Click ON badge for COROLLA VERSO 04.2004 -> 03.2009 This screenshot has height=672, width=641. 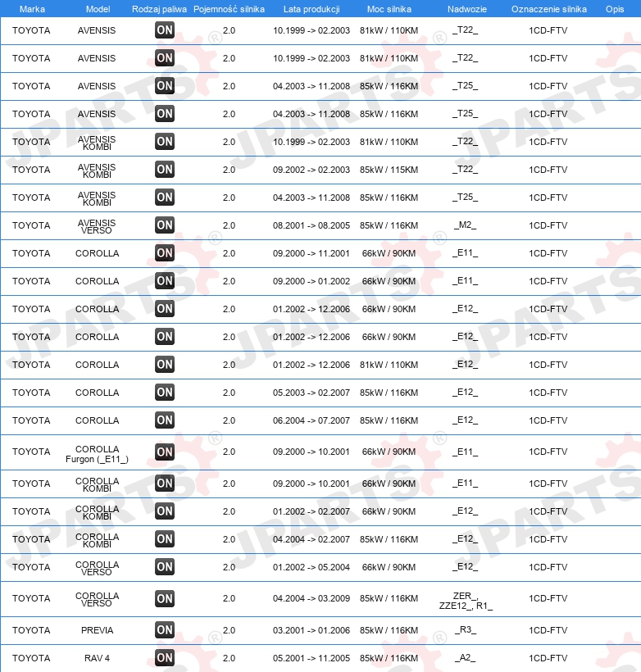click(165, 599)
